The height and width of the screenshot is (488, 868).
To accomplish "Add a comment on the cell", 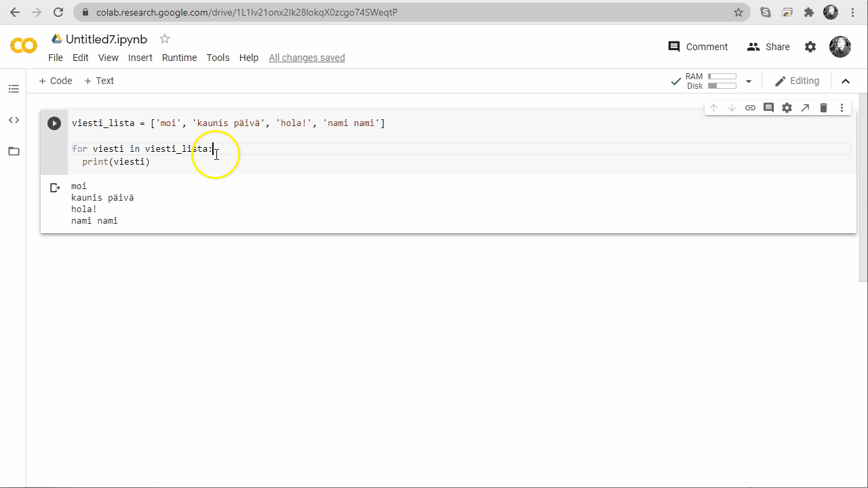I will click(x=768, y=108).
